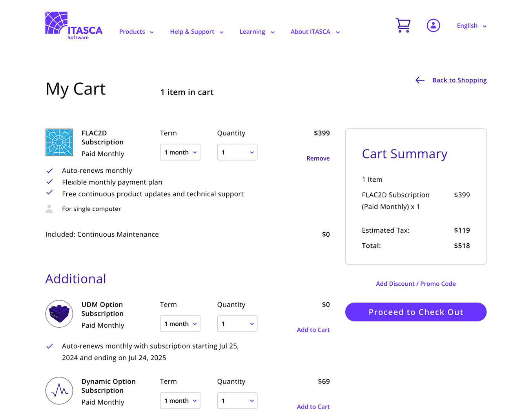Click the FLAC2D product thumbnail icon
The width and height of the screenshot is (532, 416).
59,142
